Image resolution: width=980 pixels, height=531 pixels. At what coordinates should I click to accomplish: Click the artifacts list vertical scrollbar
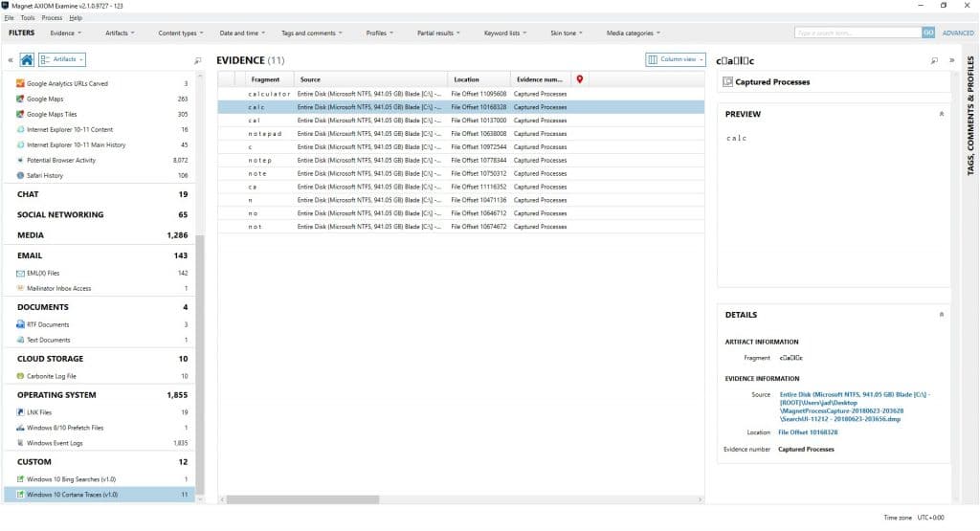(x=200, y=365)
